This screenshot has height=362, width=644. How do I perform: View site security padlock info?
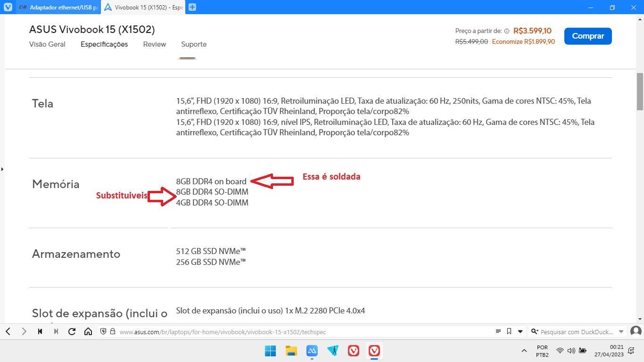(113, 331)
